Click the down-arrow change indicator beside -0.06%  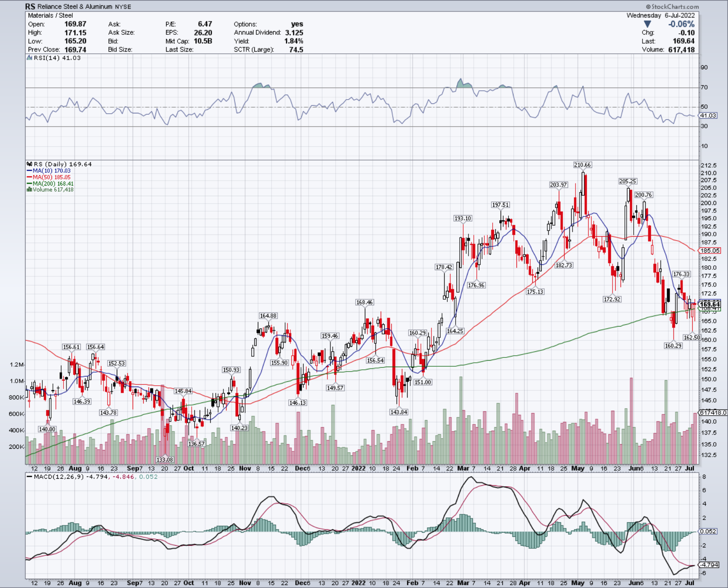(x=647, y=24)
